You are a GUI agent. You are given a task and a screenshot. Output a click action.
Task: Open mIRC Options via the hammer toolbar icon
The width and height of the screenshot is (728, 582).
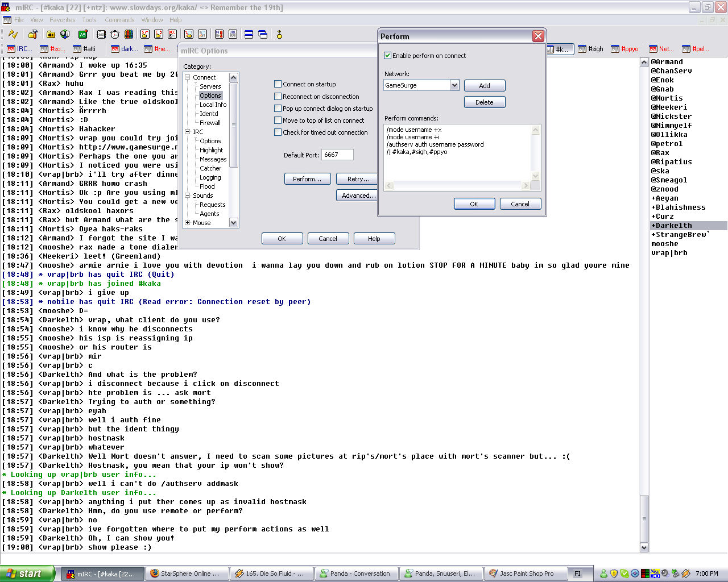pos(33,34)
